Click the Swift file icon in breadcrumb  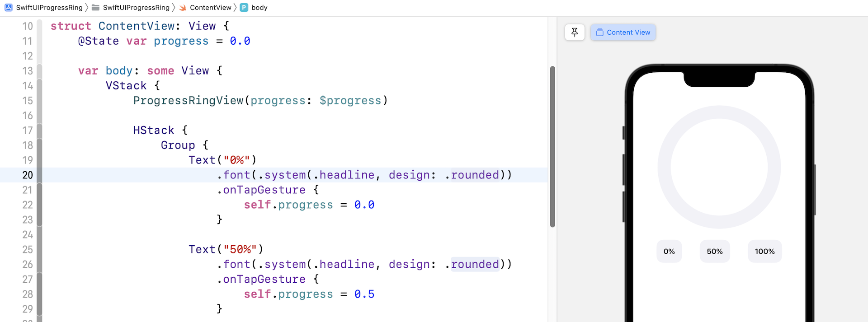pos(183,8)
